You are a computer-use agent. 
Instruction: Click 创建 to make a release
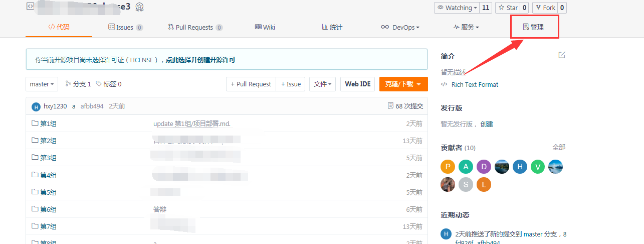487,124
